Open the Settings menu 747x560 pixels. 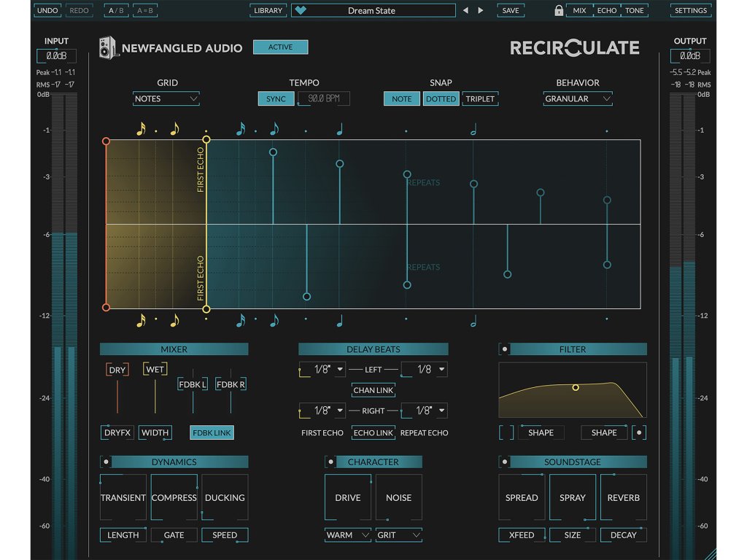[x=690, y=11]
